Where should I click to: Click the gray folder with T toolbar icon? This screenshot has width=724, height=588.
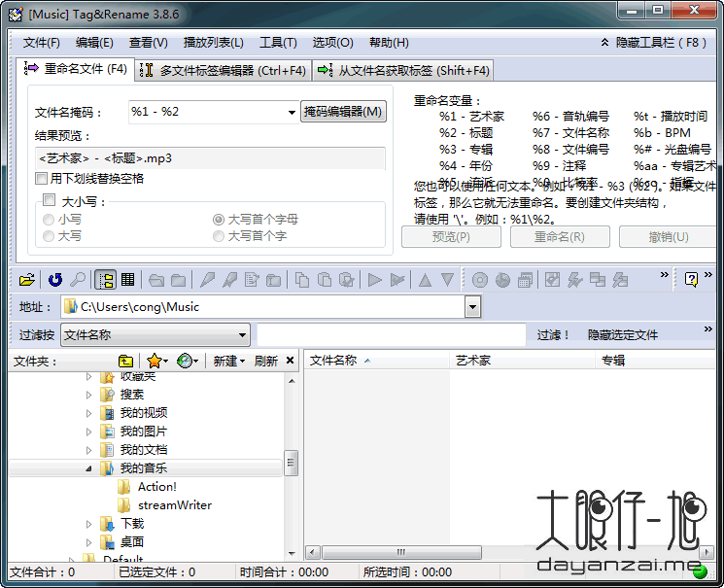tap(274, 280)
